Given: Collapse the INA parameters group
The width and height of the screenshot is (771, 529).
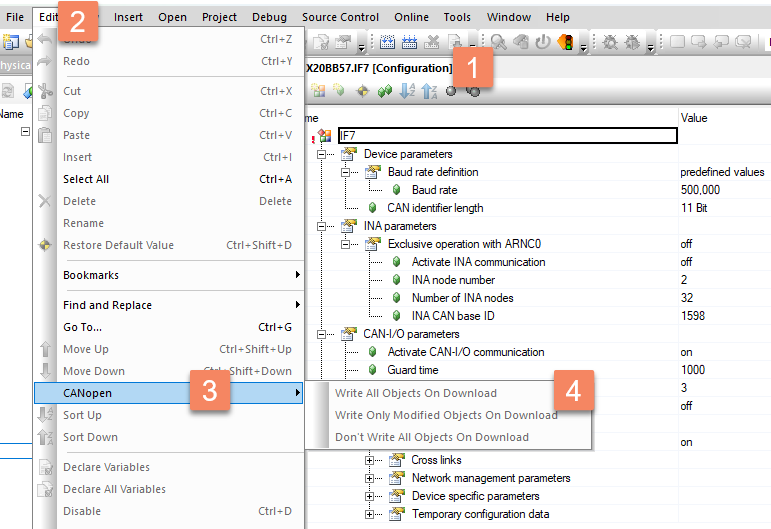Looking at the screenshot, I should [x=321, y=226].
